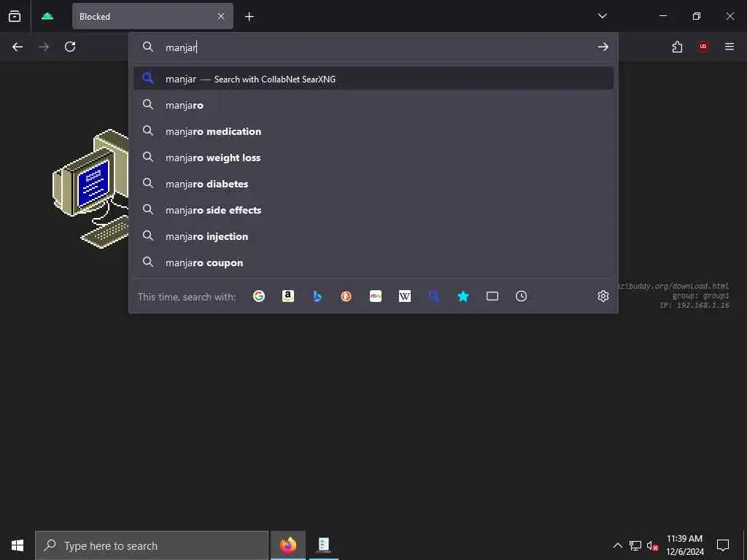Click the 'Type here to search' box
747x560 pixels.
click(152, 545)
